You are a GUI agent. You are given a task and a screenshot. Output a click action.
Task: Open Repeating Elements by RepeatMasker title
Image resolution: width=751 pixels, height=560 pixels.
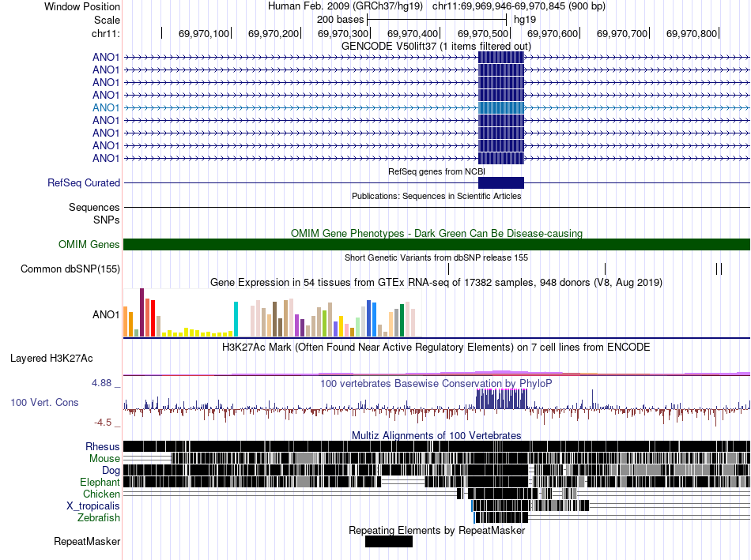(437, 530)
